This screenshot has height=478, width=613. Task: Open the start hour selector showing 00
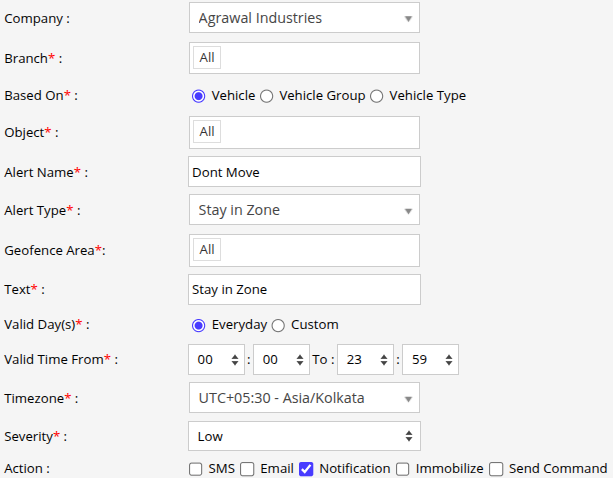tap(216, 359)
